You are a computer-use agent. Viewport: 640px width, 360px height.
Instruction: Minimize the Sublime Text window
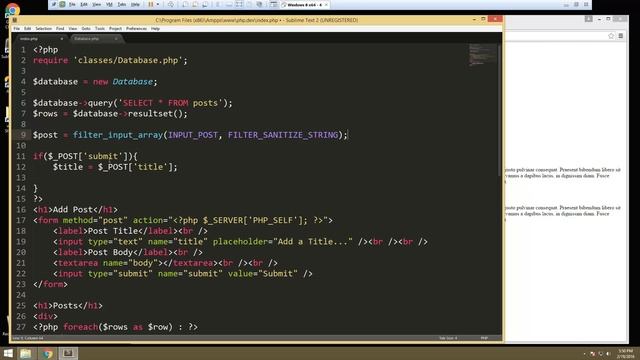(x=474, y=19)
